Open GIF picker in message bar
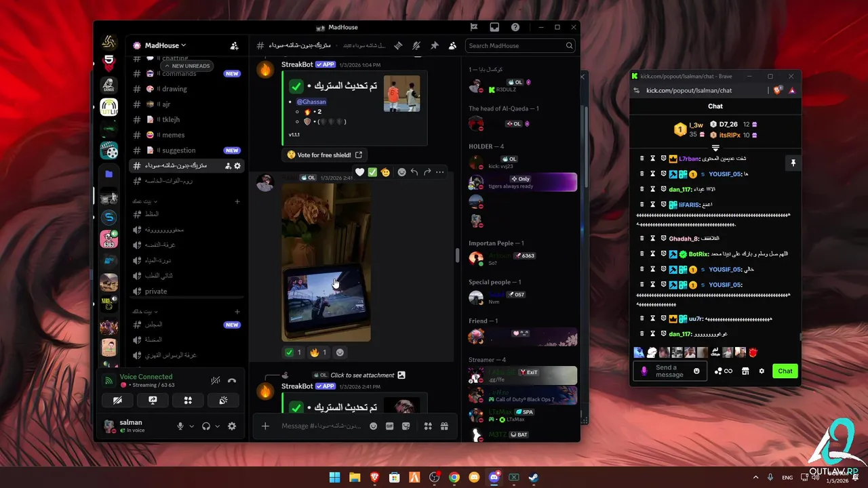Screen dimensions: 868x488 click(x=390, y=426)
